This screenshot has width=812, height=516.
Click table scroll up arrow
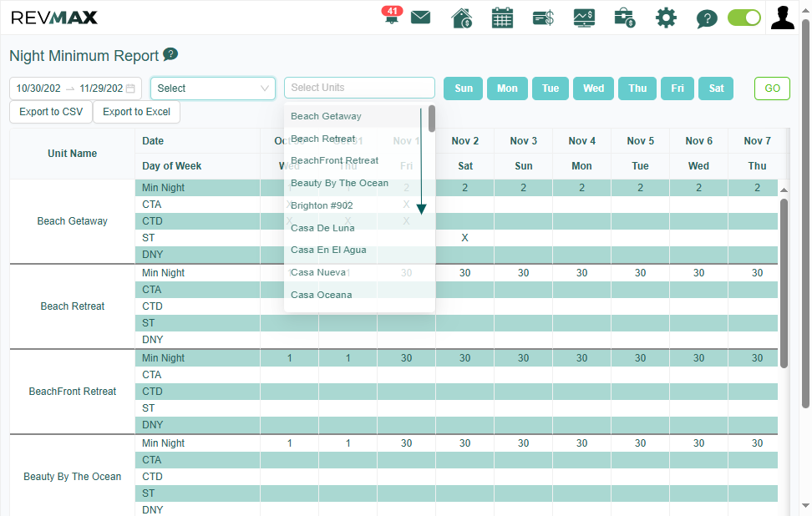pos(784,190)
